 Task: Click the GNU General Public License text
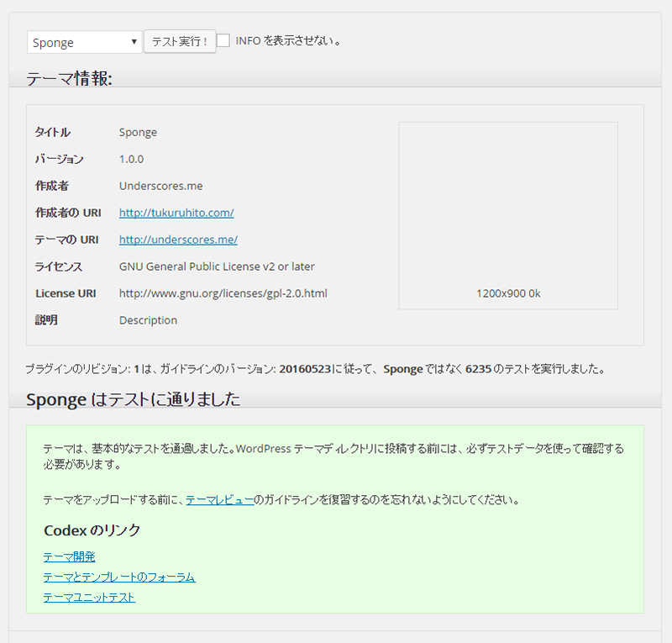(x=217, y=266)
